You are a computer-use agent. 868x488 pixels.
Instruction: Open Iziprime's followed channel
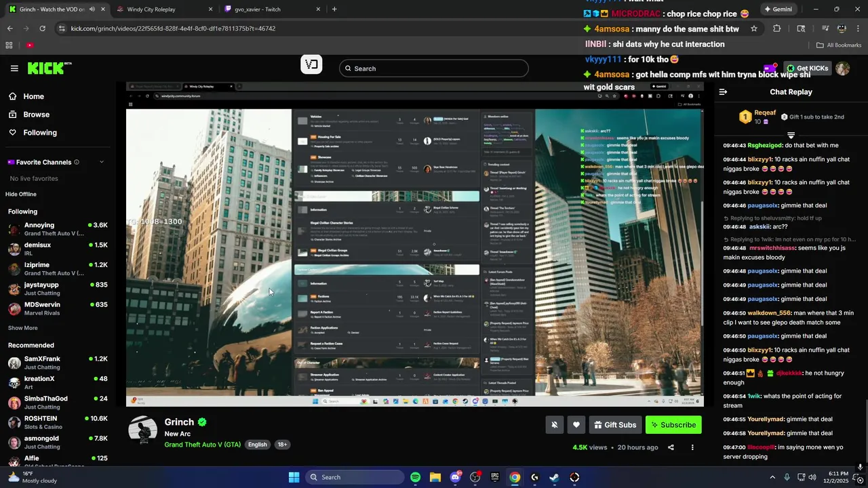point(58,268)
